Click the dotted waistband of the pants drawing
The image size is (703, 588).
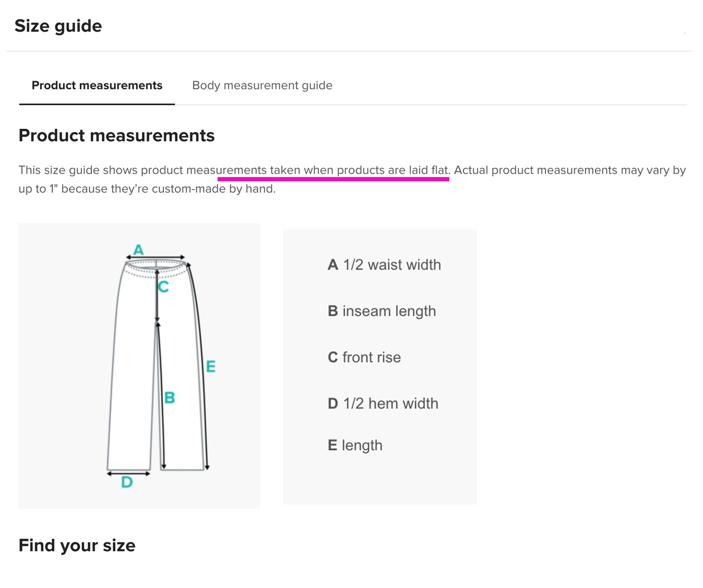tap(156, 269)
